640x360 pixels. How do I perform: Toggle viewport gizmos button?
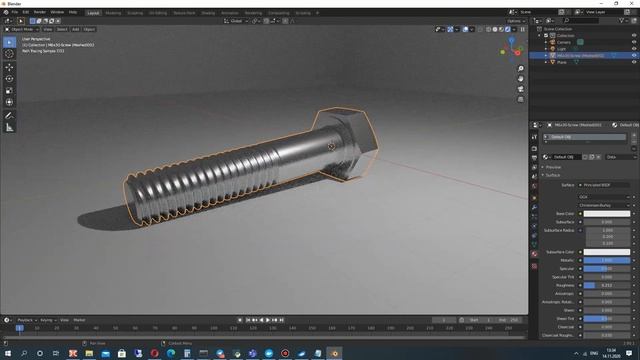(450, 29)
